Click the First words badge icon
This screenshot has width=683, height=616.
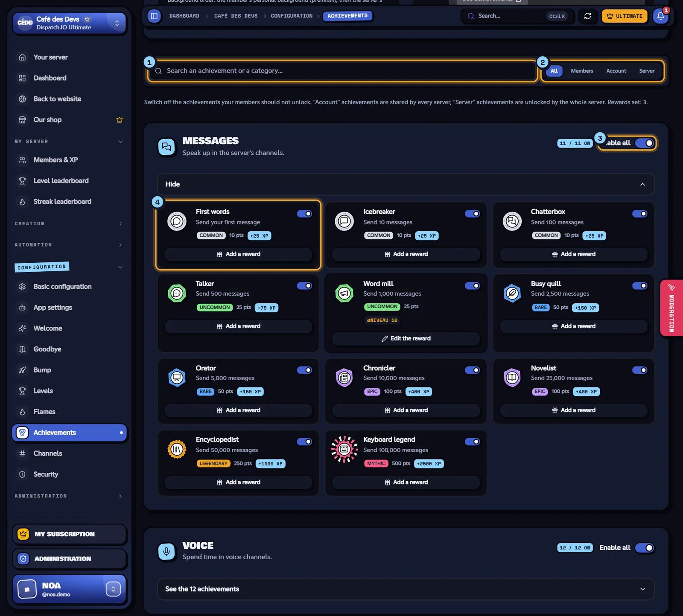tap(177, 221)
